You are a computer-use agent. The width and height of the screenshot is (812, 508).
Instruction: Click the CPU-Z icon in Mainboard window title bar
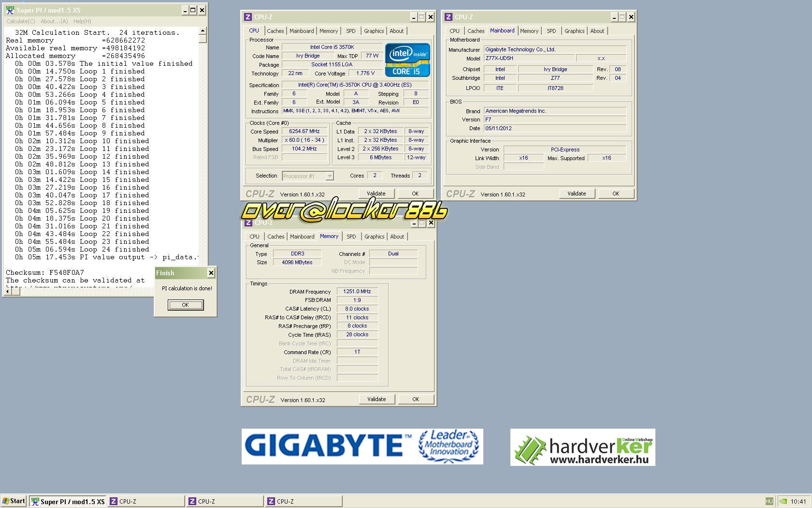pyautogui.click(x=449, y=17)
